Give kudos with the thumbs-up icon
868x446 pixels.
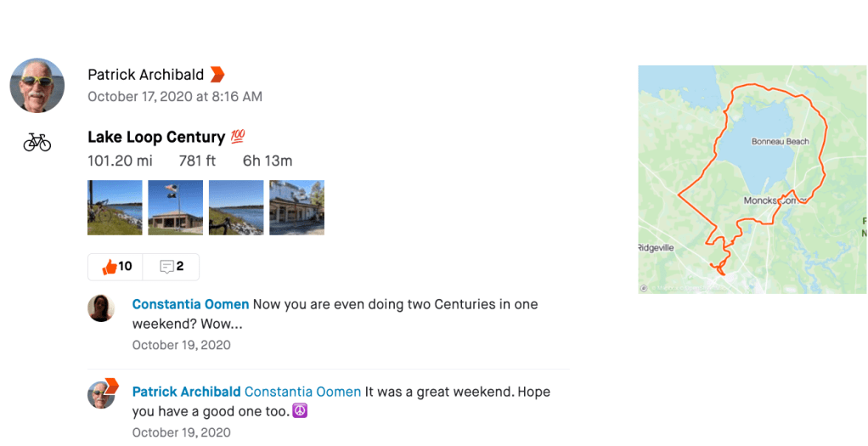(110, 267)
